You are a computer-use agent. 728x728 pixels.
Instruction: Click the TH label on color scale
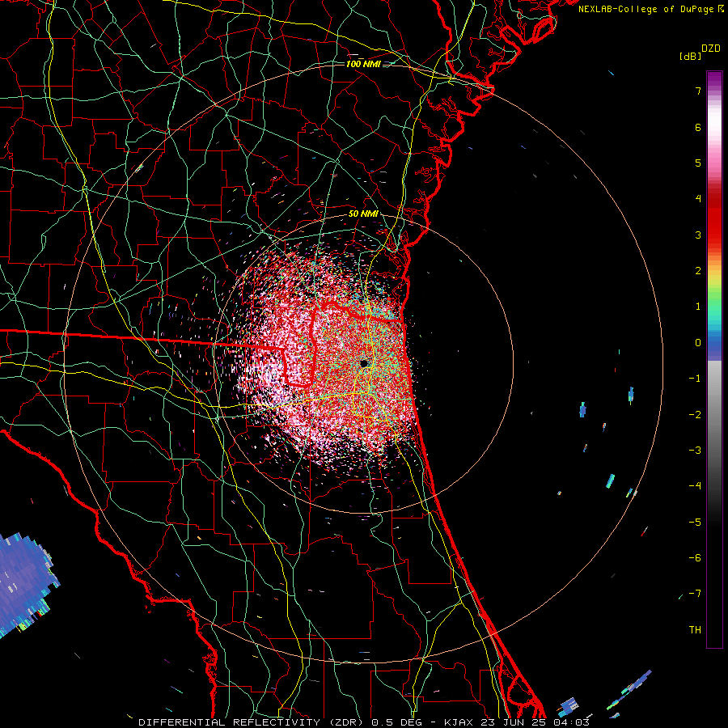pos(695,629)
